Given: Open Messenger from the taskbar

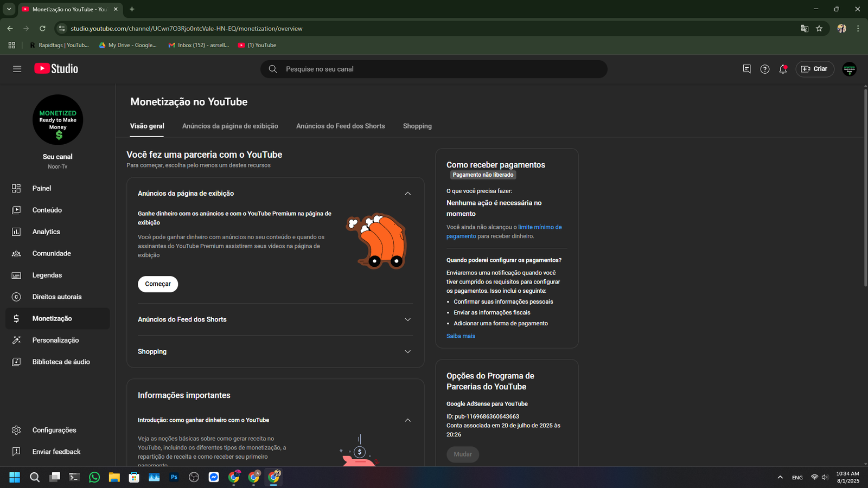Looking at the screenshot, I should [214, 477].
